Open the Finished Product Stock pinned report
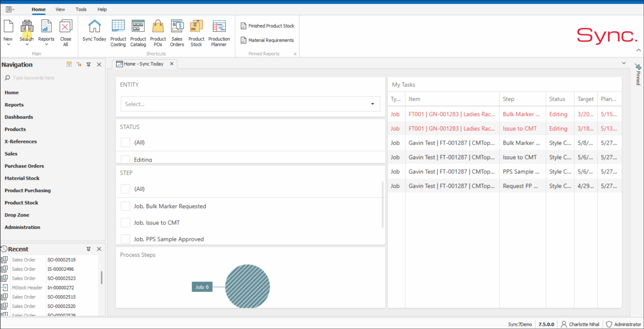Viewport: 644px width, 329px height. (267, 26)
